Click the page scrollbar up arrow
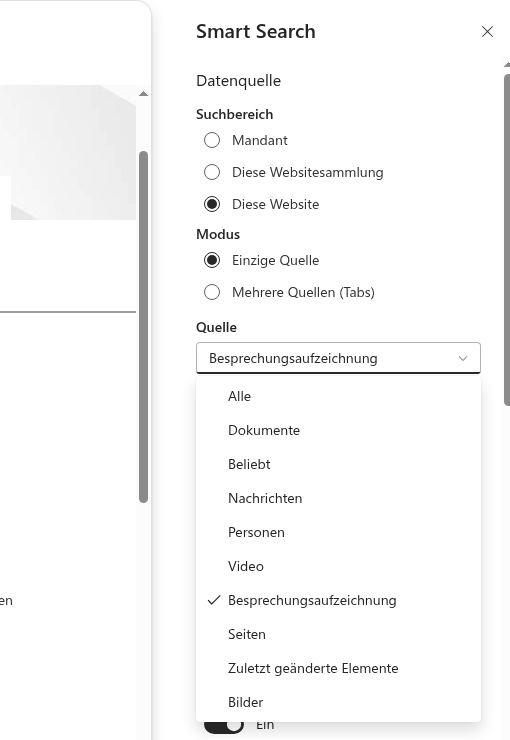The width and height of the screenshot is (510, 740). click(x=143, y=94)
